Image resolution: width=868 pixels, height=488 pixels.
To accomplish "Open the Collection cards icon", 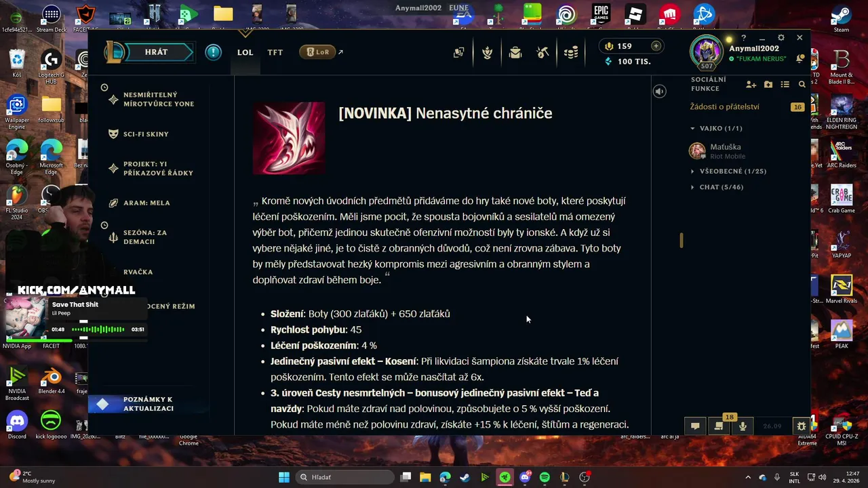I will point(459,52).
